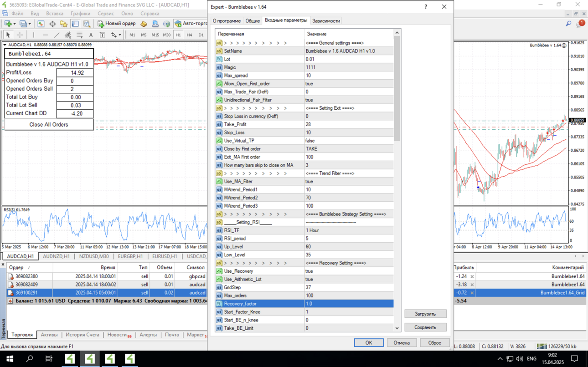The width and height of the screenshot is (588, 367).
Task: Select the Fibonacci retracement tool
Action: pos(79,35)
